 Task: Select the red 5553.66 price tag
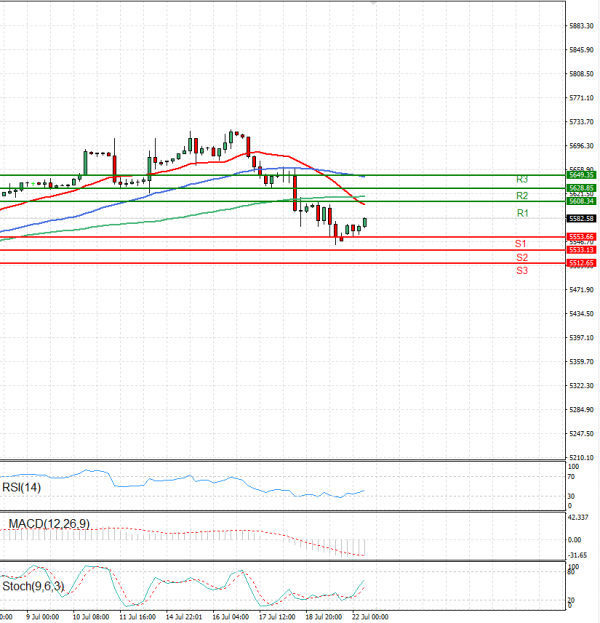(582, 237)
